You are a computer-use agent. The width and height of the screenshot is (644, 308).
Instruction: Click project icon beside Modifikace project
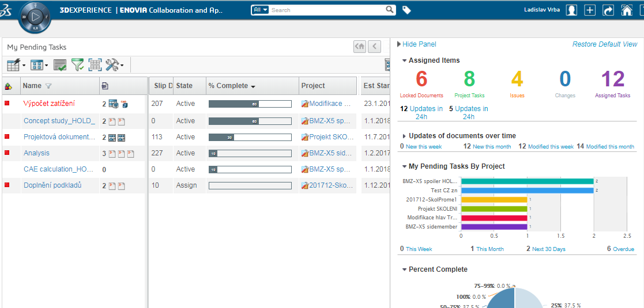(x=305, y=104)
